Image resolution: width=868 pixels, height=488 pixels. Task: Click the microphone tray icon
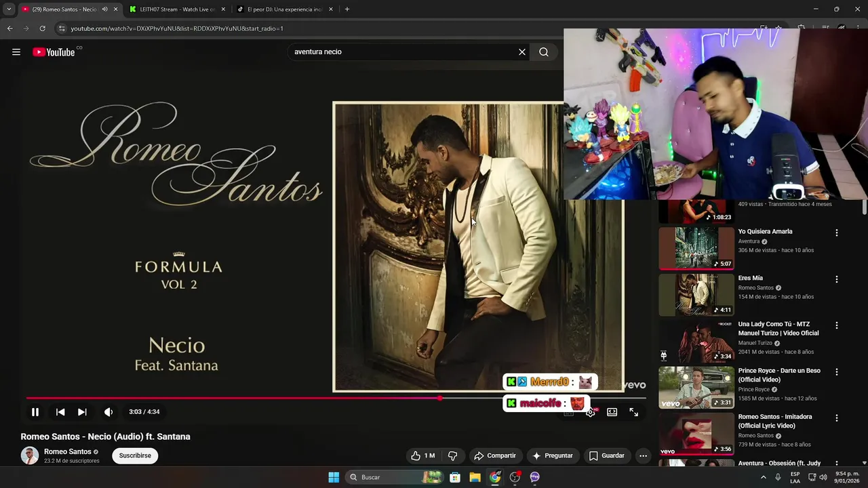click(778, 477)
